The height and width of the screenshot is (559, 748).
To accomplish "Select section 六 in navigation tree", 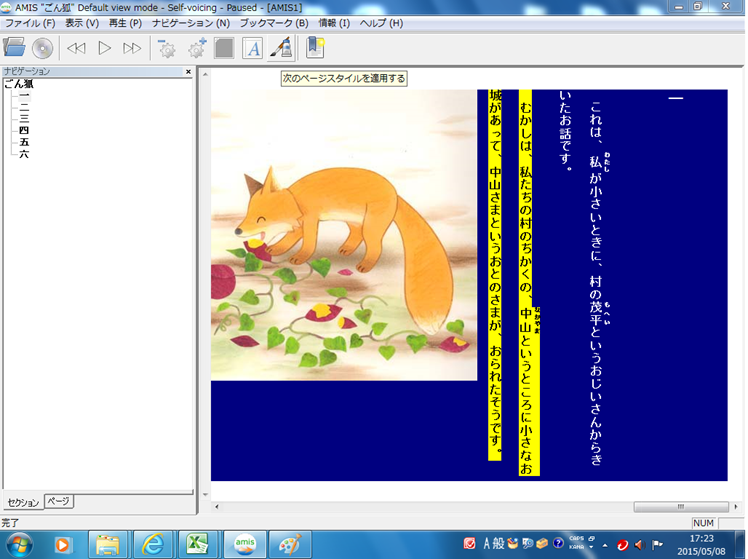I will [24, 154].
